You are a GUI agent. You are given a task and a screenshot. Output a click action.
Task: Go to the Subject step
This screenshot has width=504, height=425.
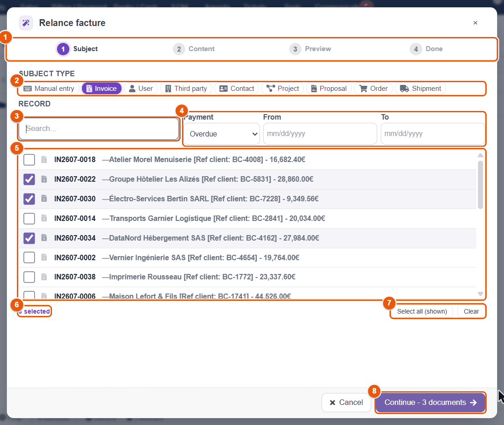[77, 49]
